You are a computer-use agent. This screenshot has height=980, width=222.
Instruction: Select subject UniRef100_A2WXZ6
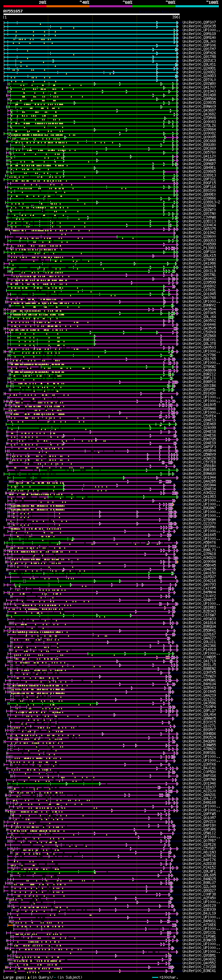199,458
